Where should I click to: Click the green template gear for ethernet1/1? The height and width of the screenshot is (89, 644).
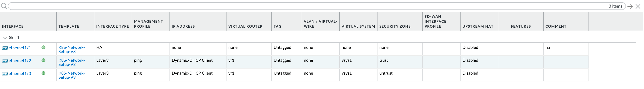click(43, 47)
